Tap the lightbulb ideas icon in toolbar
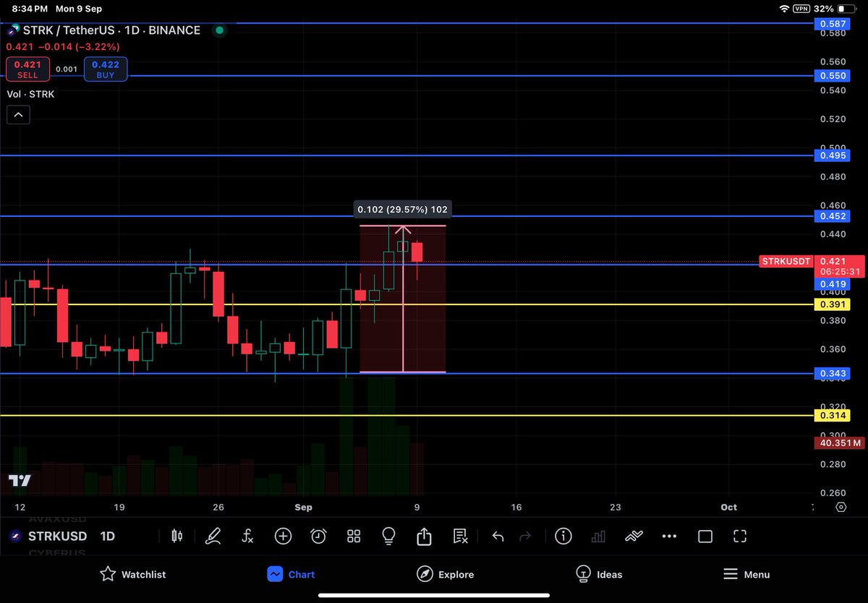Image resolution: width=868 pixels, height=603 pixels. [x=388, y=536]
